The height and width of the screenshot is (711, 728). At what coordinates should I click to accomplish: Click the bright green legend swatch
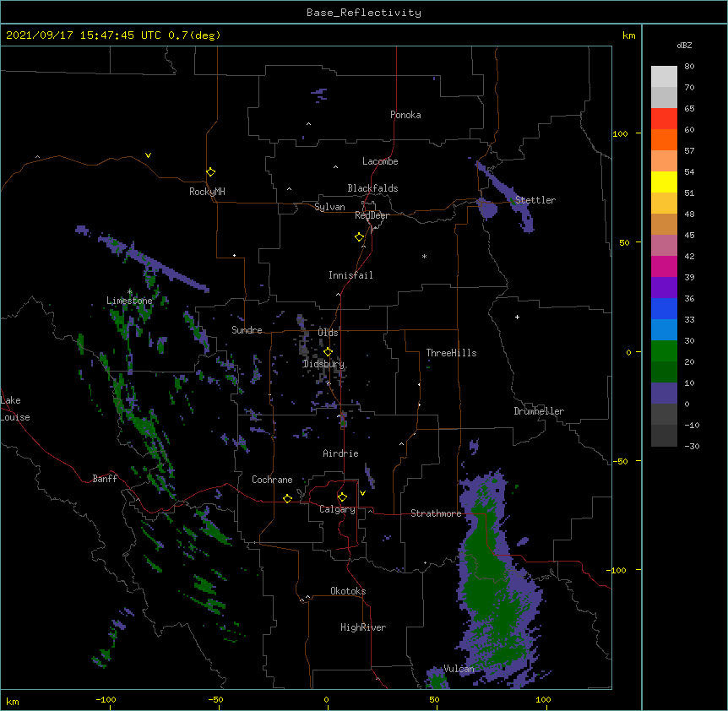pos(664,351)
